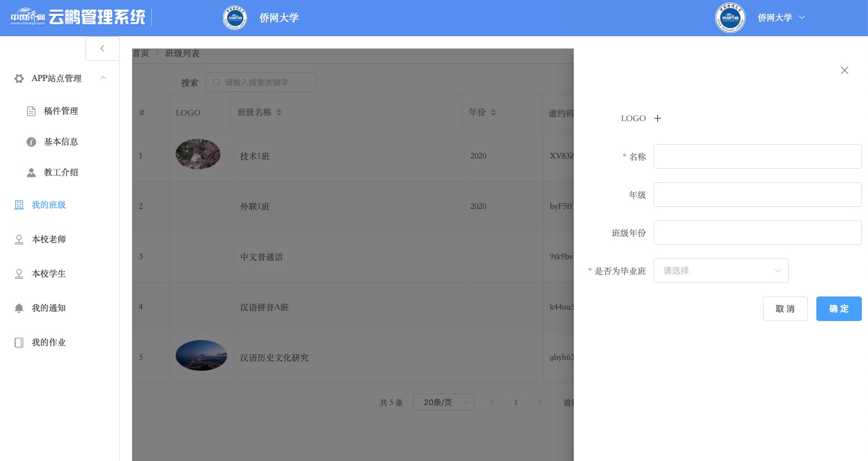868x461 pixels.
Task: Click the 确定 button
Action: pyautogui.click(x=839, y=309)
